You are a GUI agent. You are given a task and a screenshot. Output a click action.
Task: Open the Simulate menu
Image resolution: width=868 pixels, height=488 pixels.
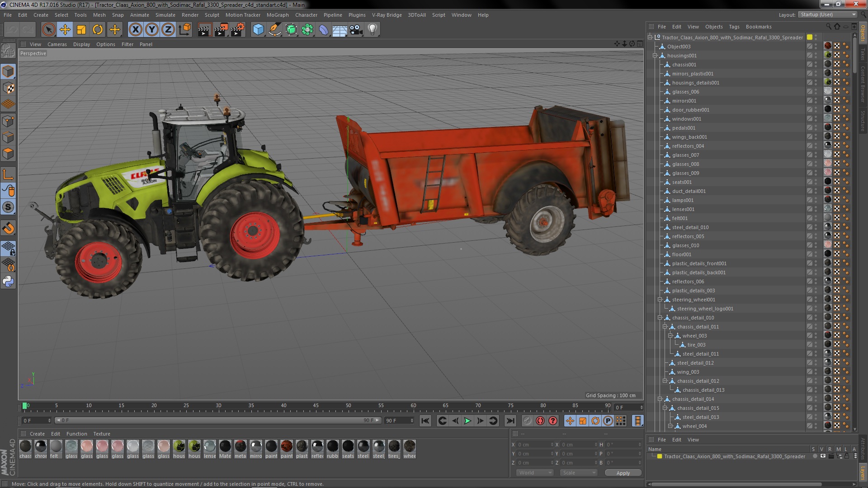point(165,15)
